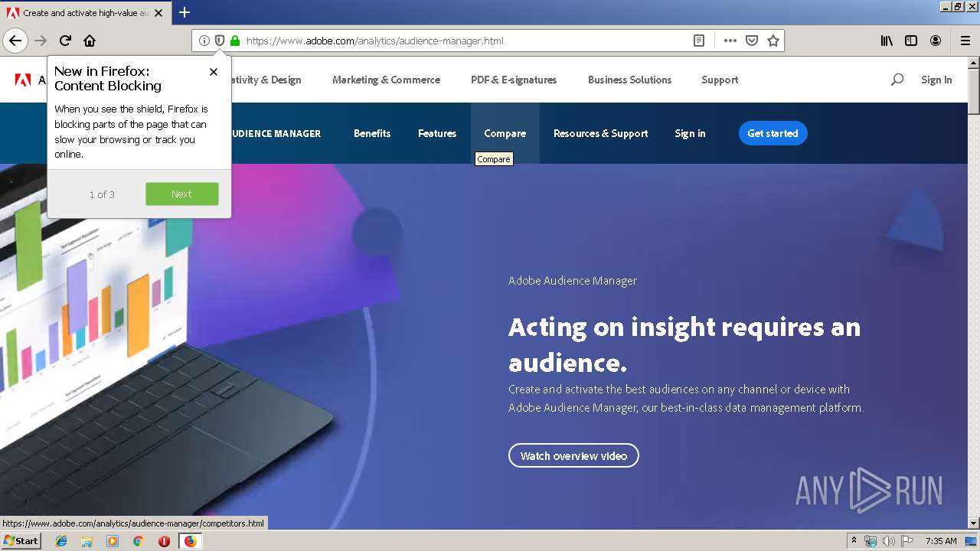The image size is (980, 551).
Task: Click the Adobe logo
Action: pyautogui.click(x=22, y=80)
